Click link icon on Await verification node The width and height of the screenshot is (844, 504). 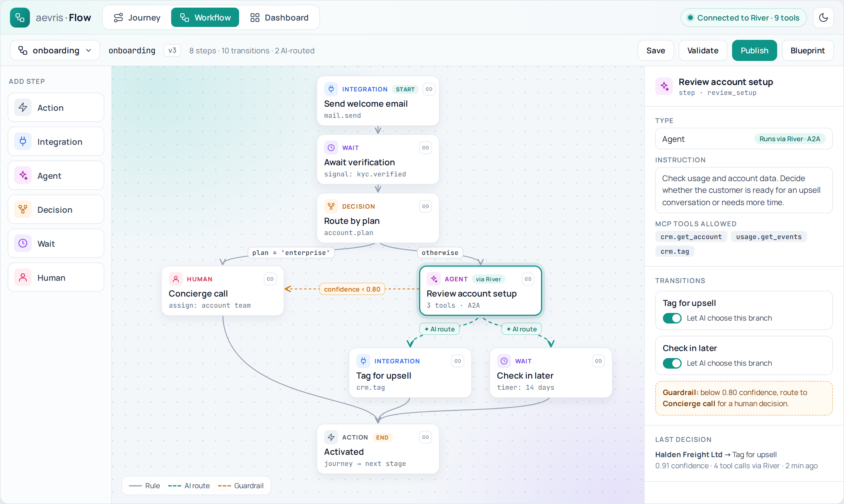[x=425, y=148]
